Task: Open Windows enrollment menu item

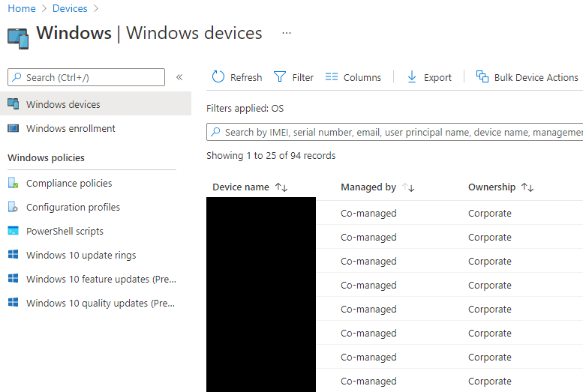Action: 95,128
